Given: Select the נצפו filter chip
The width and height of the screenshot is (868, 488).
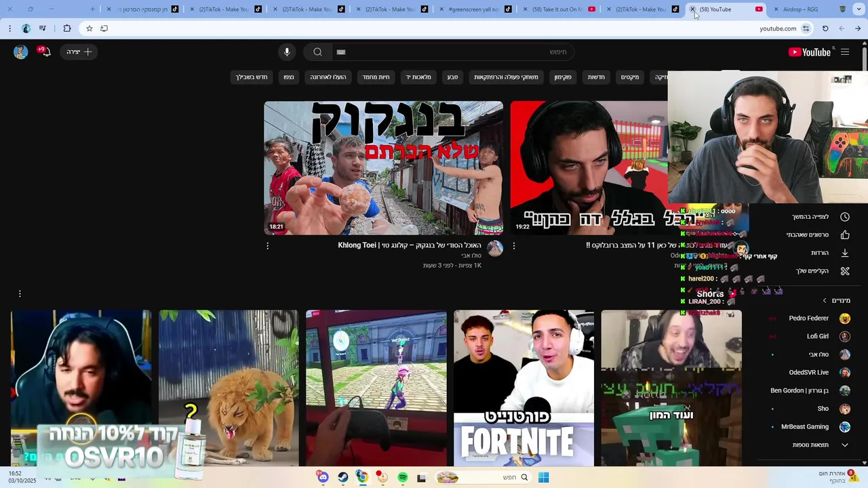Looking at the screenshot, I should pyautogui.click(x=289, y=77).
